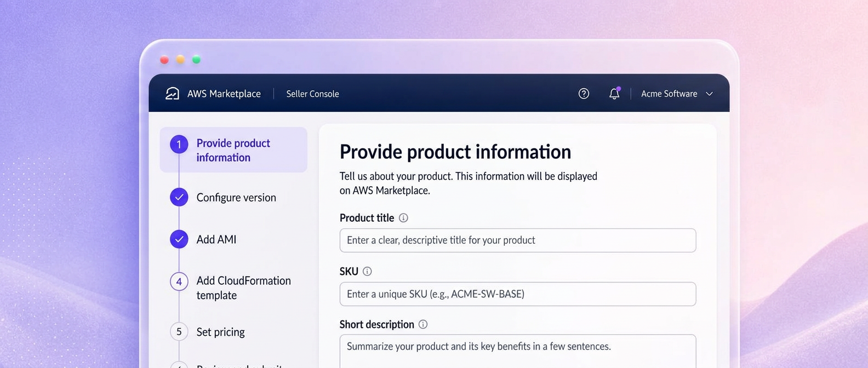The width and height of the screenshot is (868, 368).
Task: Select the Configure version step
Action: (236, 198)
